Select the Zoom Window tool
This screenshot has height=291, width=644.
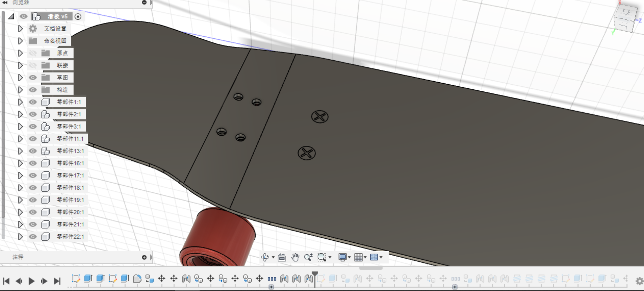321,257
